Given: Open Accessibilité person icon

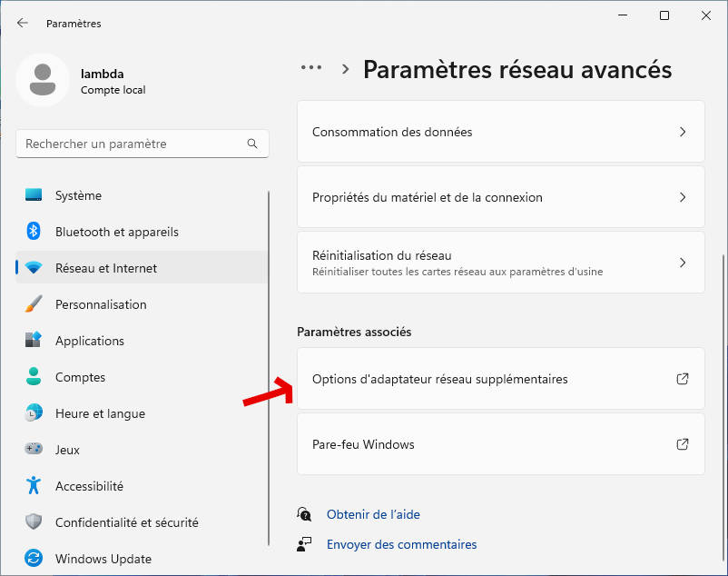Looking at the screenshot, I should tap(34, 486).
